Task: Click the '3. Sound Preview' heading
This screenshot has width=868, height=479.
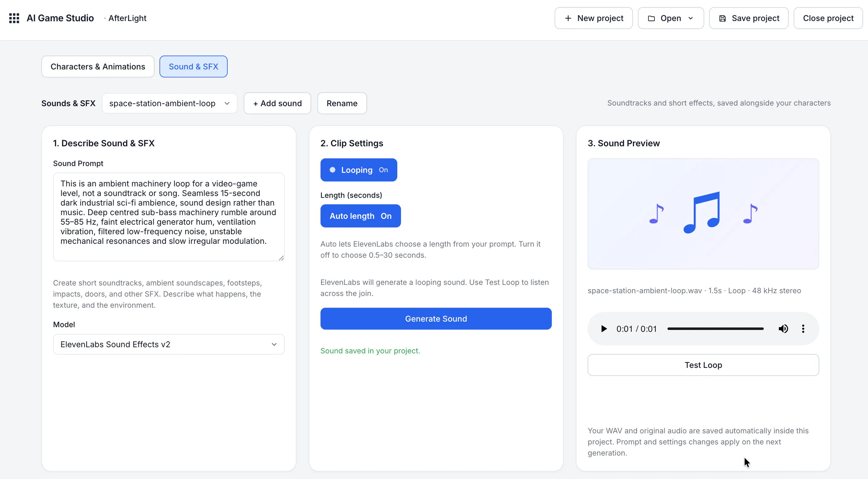Action: 624,143
